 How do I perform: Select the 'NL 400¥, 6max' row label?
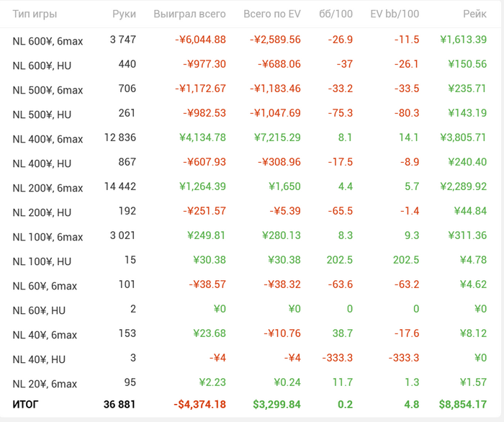[48, 139]
